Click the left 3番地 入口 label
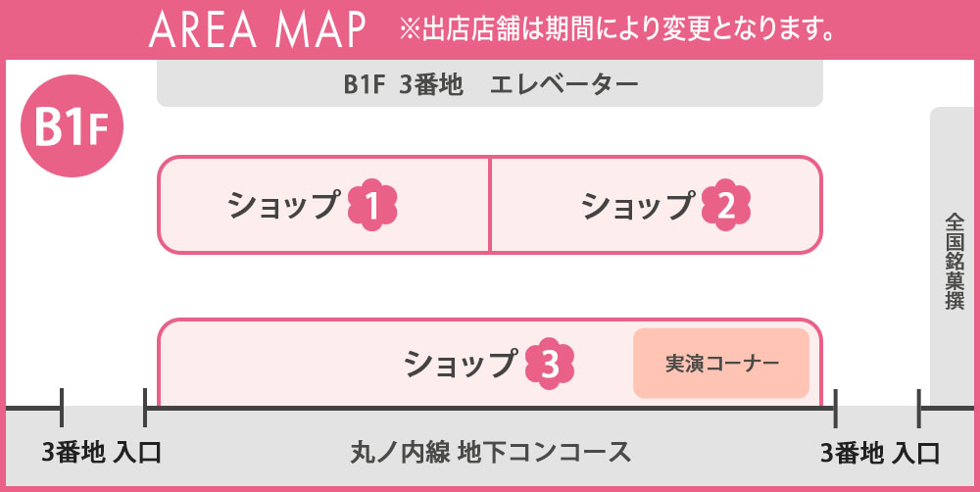Image resolution: width=980 pixels, height=492 pixels. [x=101, y=453]
